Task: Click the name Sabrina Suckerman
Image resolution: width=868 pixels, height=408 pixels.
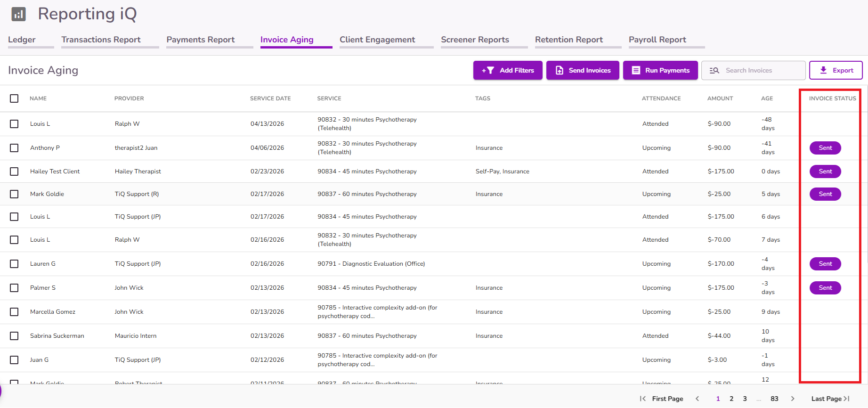Action: 57,336
